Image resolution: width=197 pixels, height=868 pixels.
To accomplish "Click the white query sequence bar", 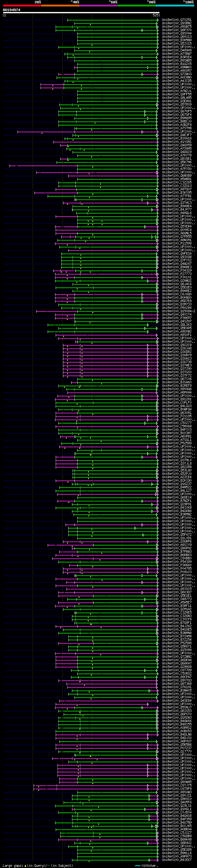I will click(x=81, y=13).
